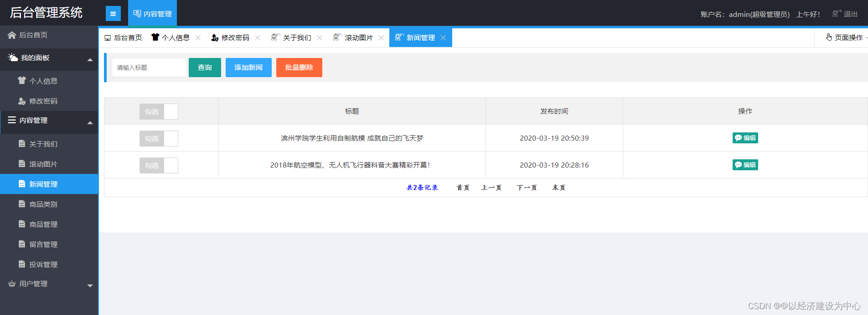Click the document icon beside 商品类别
This screenshot has width=868, height=315.
click(x=22, y=204)
